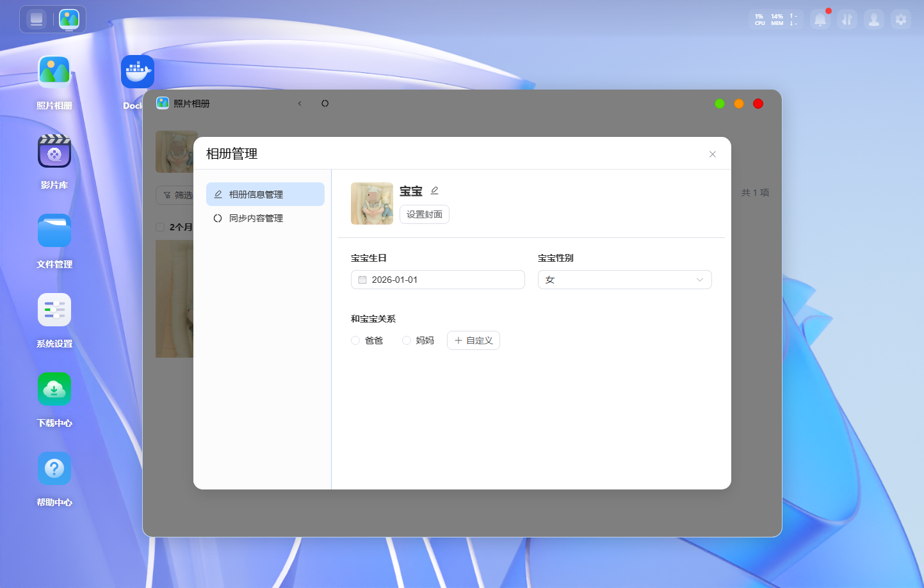Refresh the 照片相册 window
This screenshot has width=924, height=588.
click(x=325, y=104)
